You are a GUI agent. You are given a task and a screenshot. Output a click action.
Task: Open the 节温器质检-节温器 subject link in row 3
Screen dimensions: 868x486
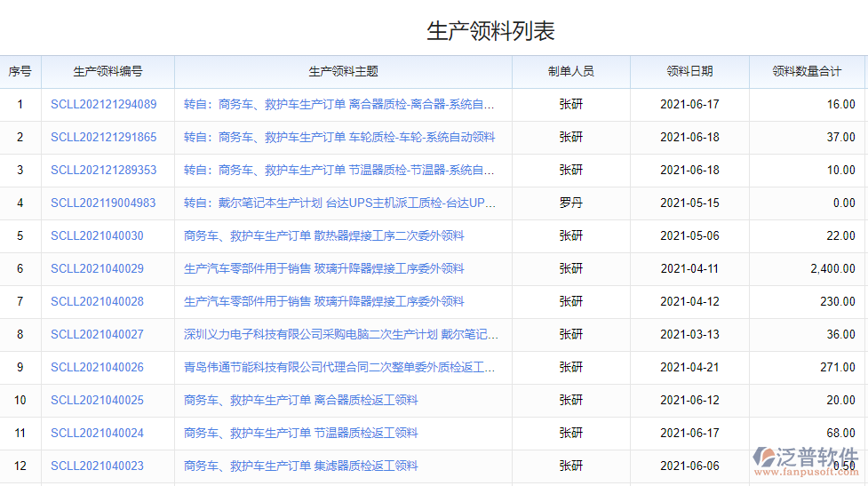tap(338, 170)
